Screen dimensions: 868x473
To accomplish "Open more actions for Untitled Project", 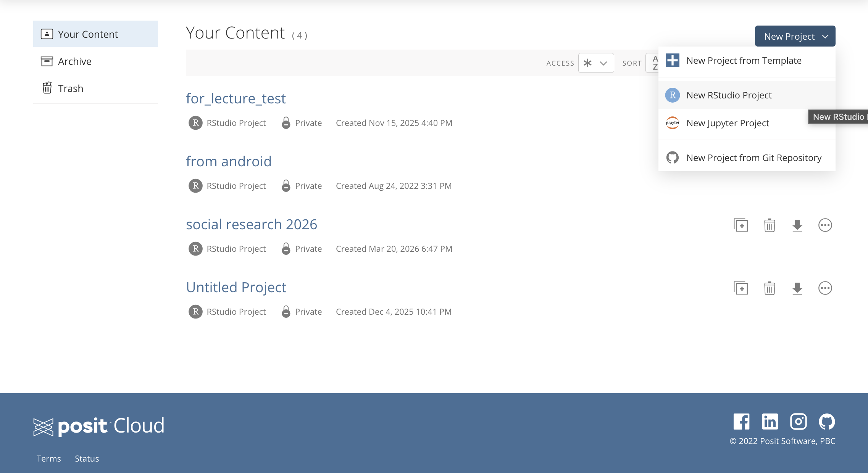I will pos(825,288).
